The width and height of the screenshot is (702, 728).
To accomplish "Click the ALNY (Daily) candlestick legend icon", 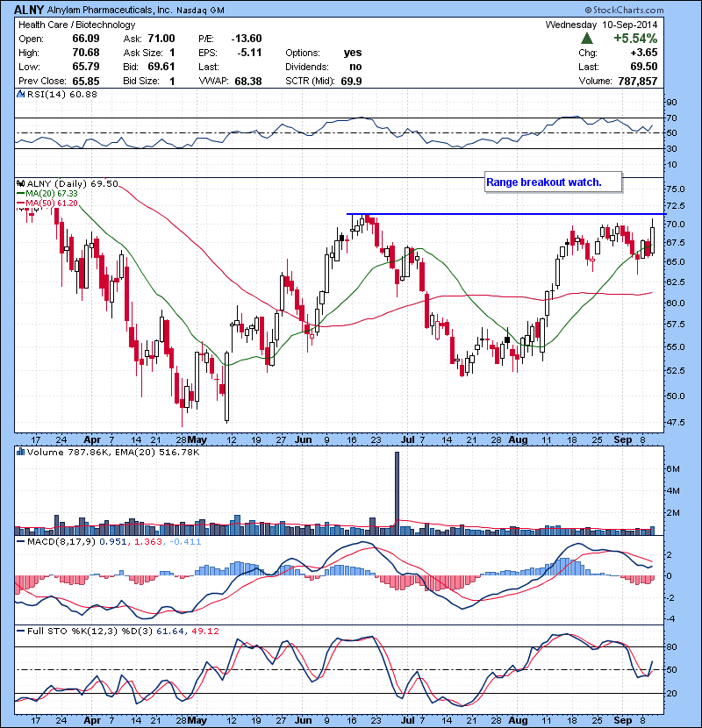I will click(20, 184).
